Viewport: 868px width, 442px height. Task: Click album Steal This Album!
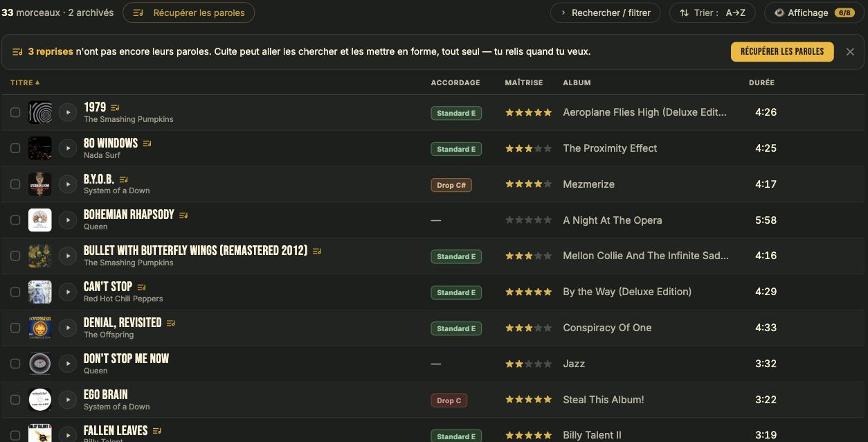click(x=604, y=400)
